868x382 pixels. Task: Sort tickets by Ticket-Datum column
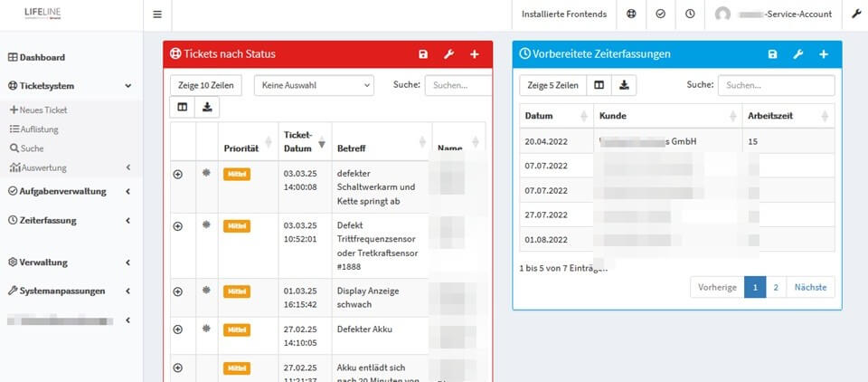pyautogui.click(x=305, y=141)
